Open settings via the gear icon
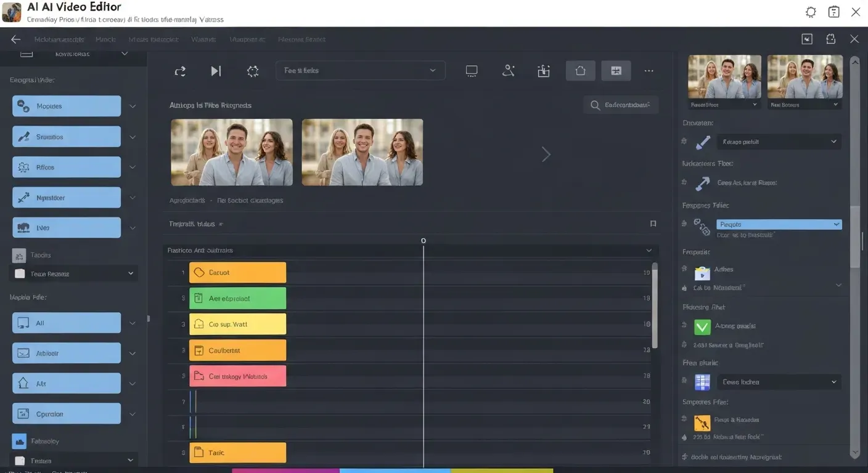Image resolution: width=868 pixels, height=473 pixels. (x=253, y=70)
